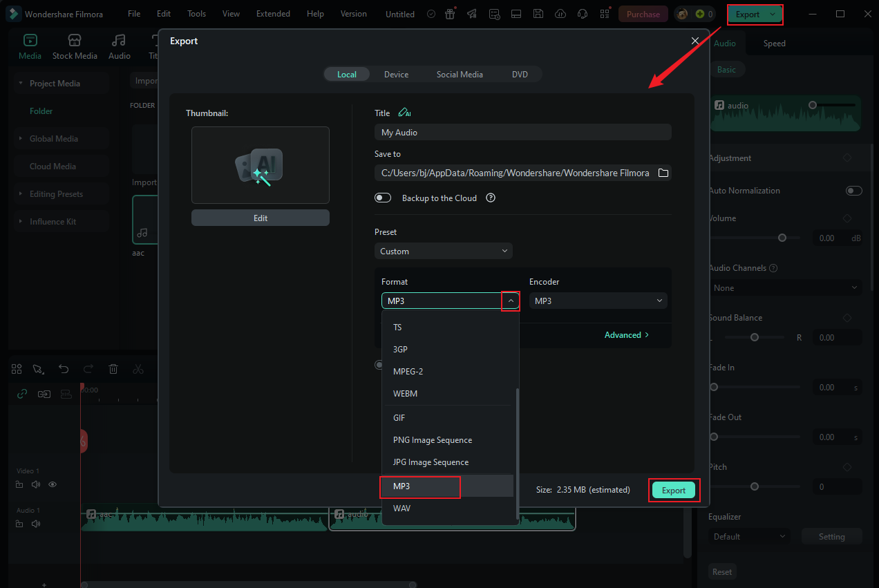The image size is (879, 588).
Task: Collapse the Format dropdown list
Action: 511,301
